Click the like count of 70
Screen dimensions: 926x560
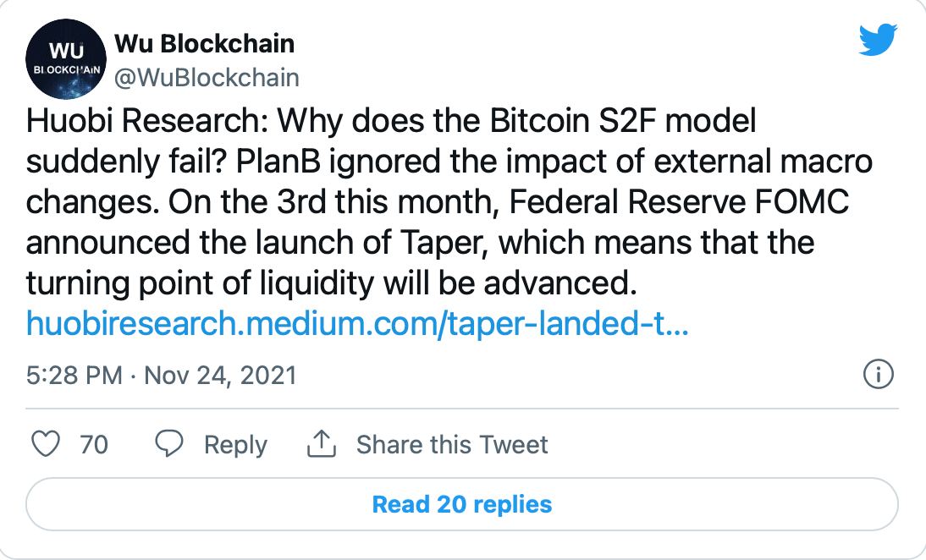tap(94, 444)
